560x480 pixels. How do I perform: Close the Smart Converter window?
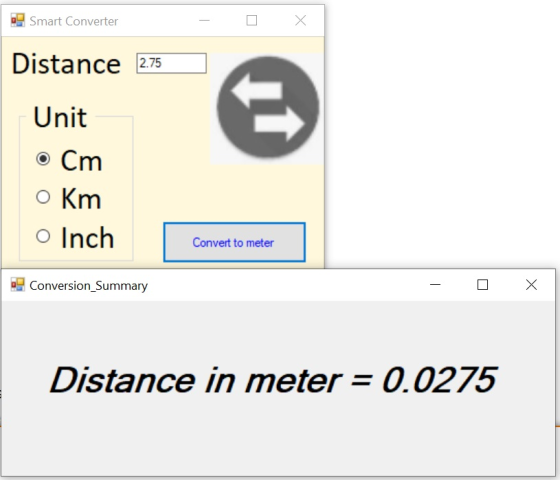click(x=301, y=20)
